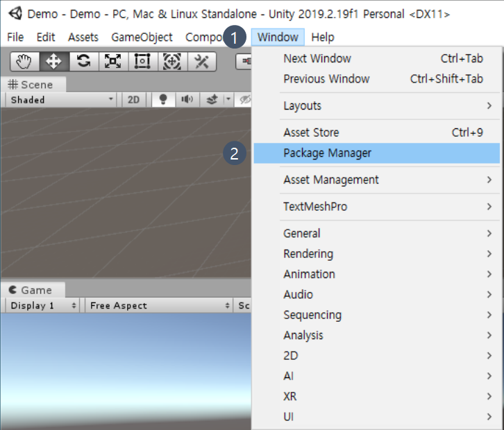Open the custom editor tools icon
This screenshot has height=430, width=504.
201,61
